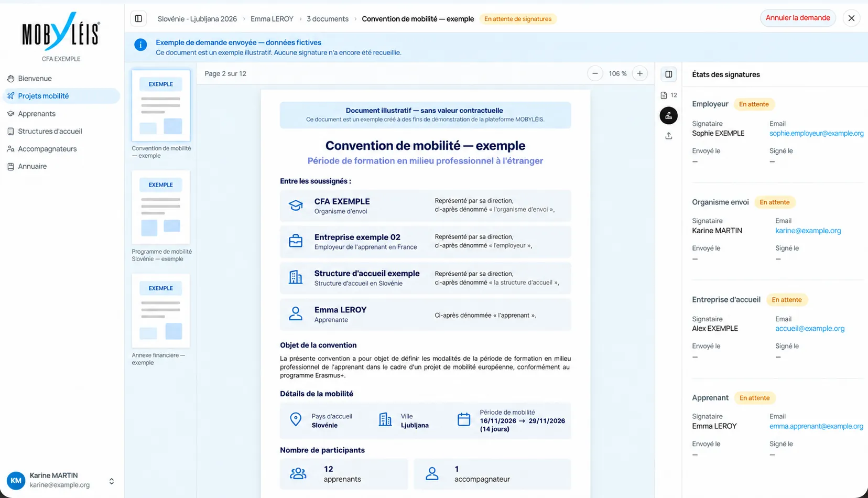The height and width of the screenshot is (498, 868).
Task: Select the Convention de mobilité thumbnail
Action: point(161,106)
